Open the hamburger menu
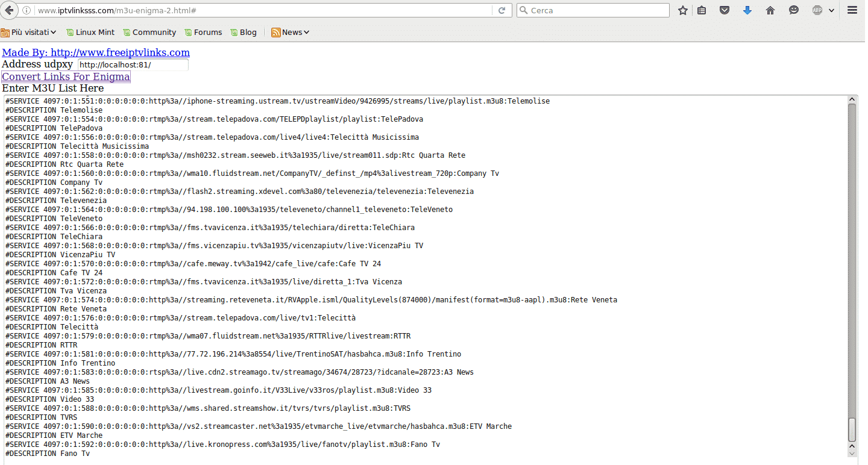This screenshot has width=868, height=465. point(852,10)
